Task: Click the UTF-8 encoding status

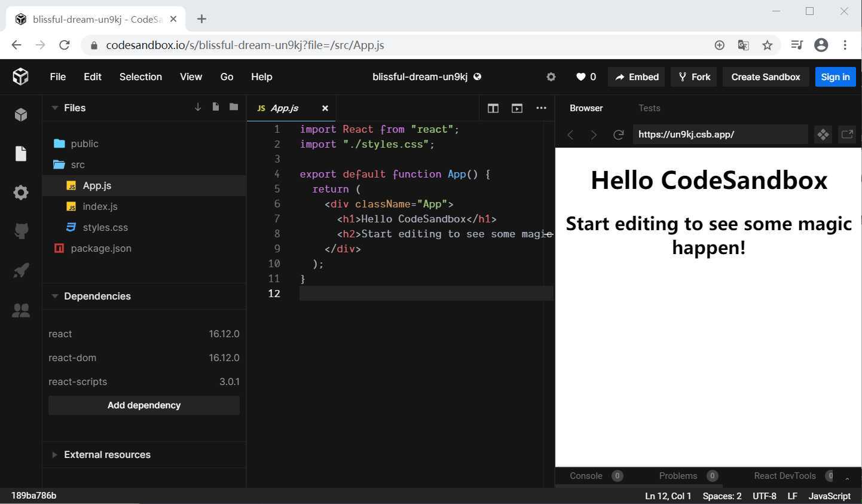Action: (765, 496)
